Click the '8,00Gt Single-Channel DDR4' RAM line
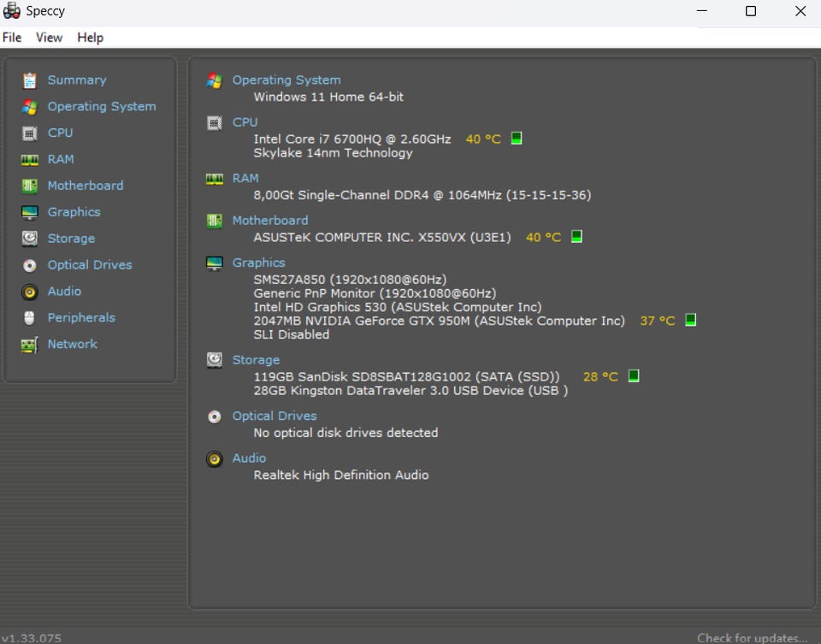821x644 pixels. coord(422,195)
